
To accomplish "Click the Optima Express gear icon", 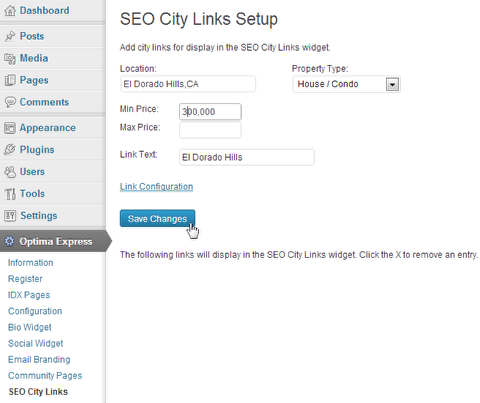I will [x=10, y=241].
